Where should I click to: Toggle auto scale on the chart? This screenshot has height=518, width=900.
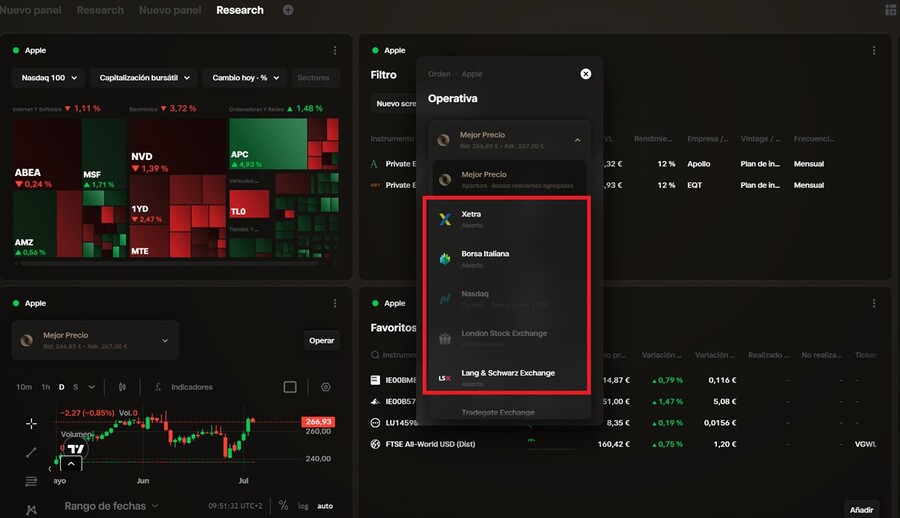(325, 506)
